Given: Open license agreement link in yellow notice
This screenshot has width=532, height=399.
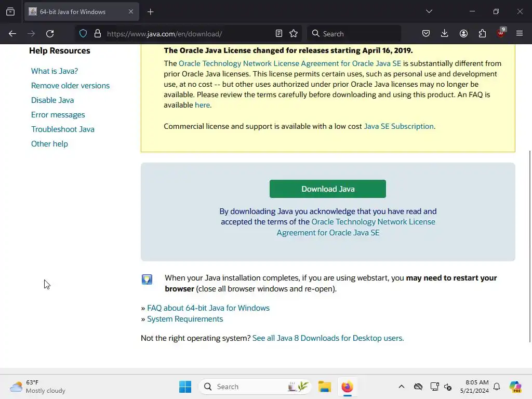Looking at the screenshot, I should [x=290, y=63].
